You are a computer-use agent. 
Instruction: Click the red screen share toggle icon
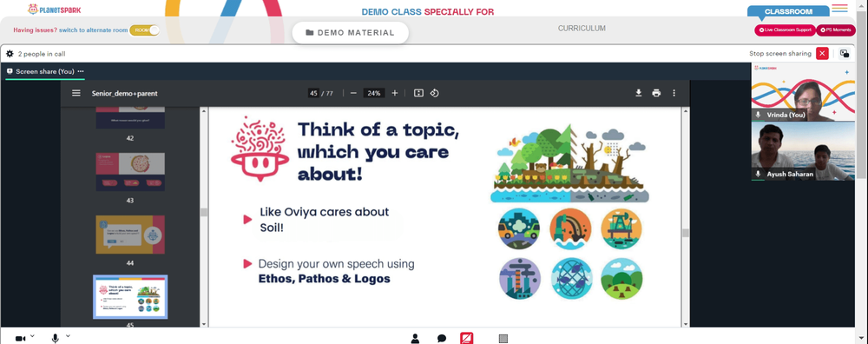pos(467,339)
